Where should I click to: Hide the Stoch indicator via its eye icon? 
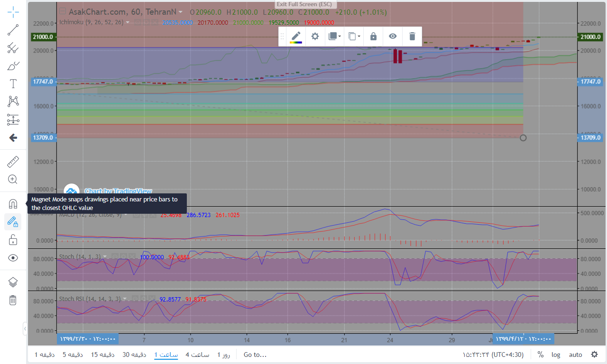coord(114,256)
